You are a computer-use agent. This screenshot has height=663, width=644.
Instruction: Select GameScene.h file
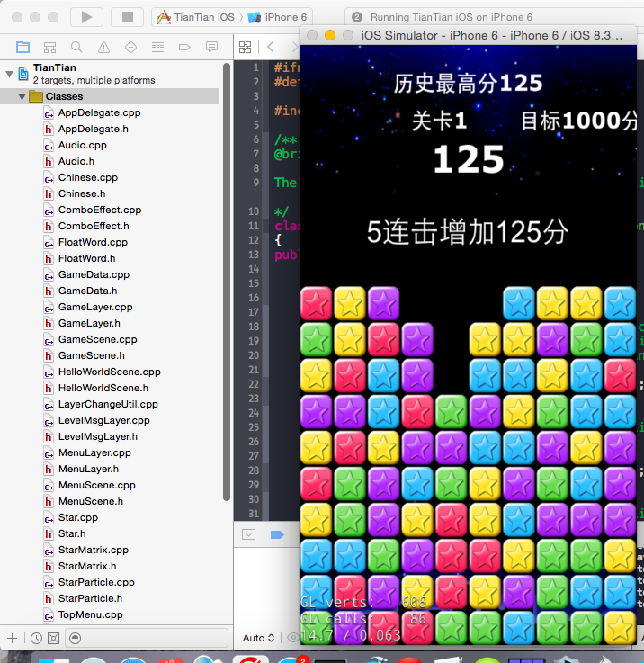(x=92, y=355)
